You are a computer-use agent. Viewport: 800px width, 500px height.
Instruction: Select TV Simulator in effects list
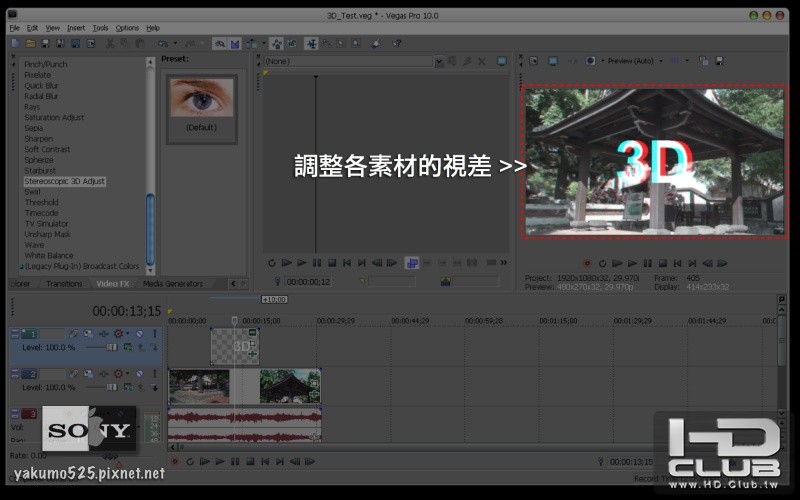(46, 223)
